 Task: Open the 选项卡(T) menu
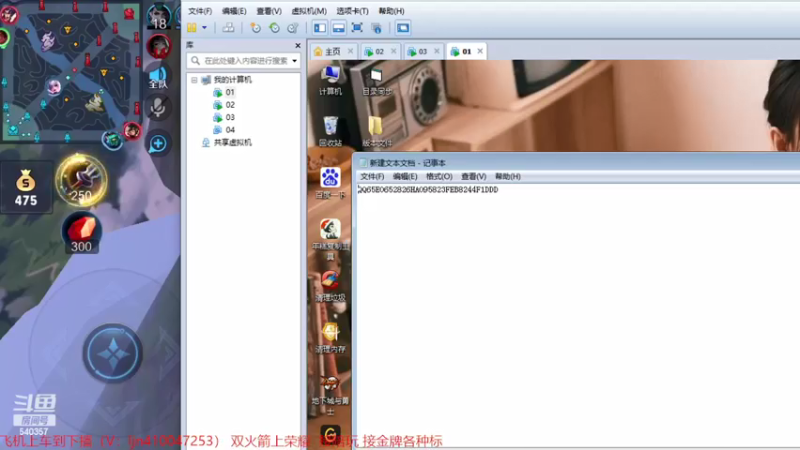click(352, 11)
